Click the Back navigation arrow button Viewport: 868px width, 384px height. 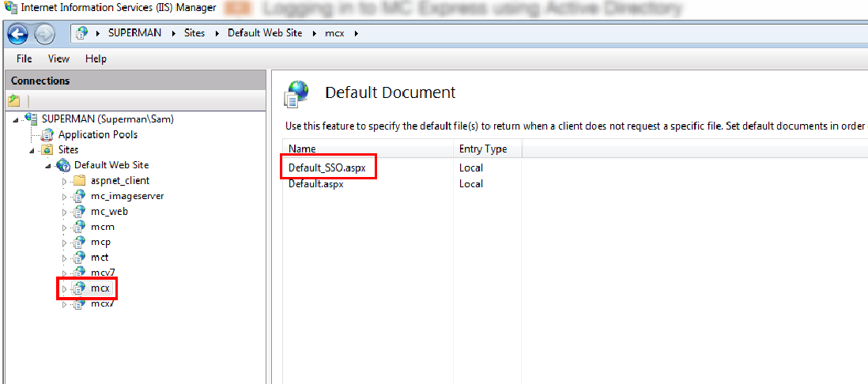click(17, 33)
